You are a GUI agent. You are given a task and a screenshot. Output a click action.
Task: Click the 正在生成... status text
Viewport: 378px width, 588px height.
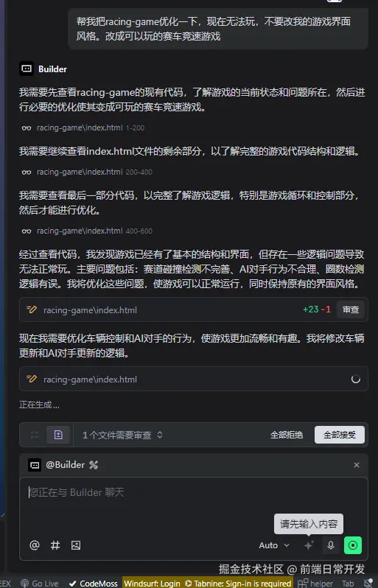coord(39,405)
